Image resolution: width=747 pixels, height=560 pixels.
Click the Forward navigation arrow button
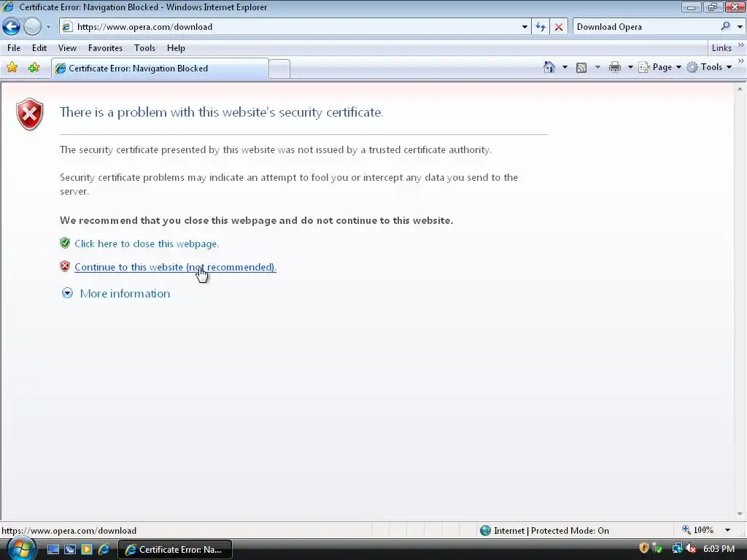pyautogui.click(x=32, y=27)
